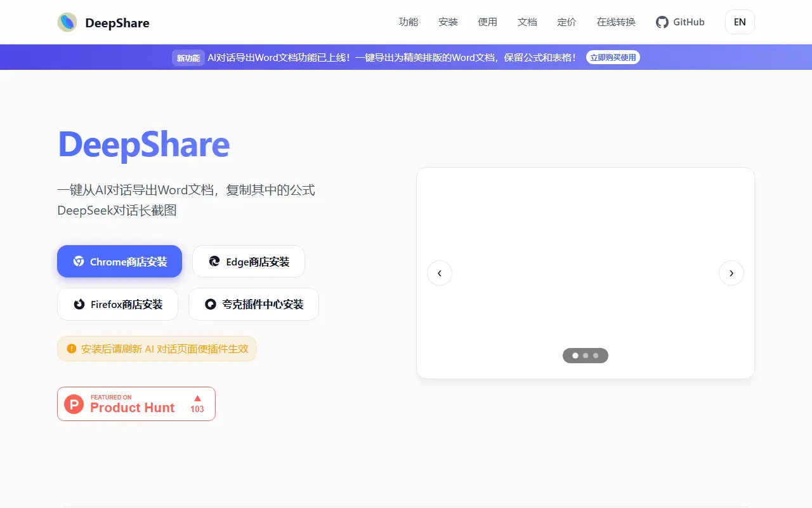Image resolution: width=812 pixels, height=508 pixels.
Task: Click the Edge browser icon
Action: pyautogui.click(x=214, y=262)
